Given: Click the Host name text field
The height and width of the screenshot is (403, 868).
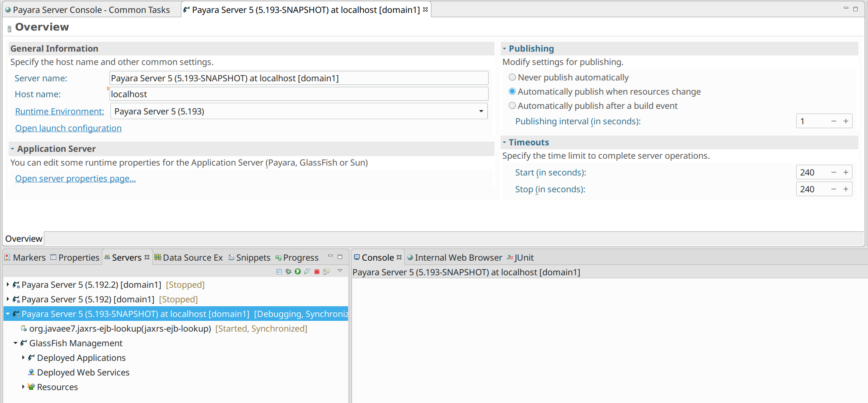Looking at the screenshot, I should point(299,94).
